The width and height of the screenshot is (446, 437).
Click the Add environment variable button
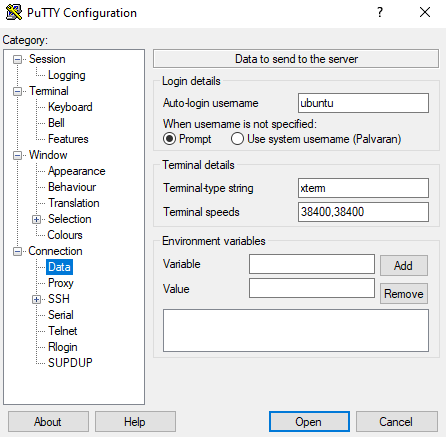[404, 266]
